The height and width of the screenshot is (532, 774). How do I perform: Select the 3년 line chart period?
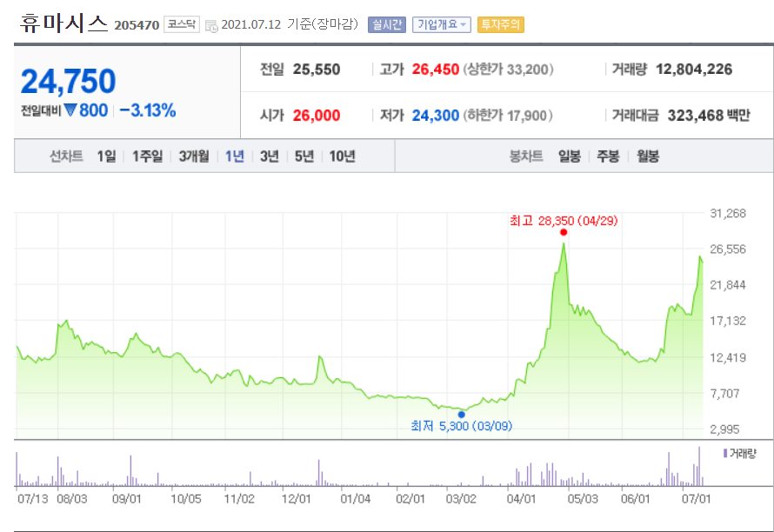pos(270,156)
